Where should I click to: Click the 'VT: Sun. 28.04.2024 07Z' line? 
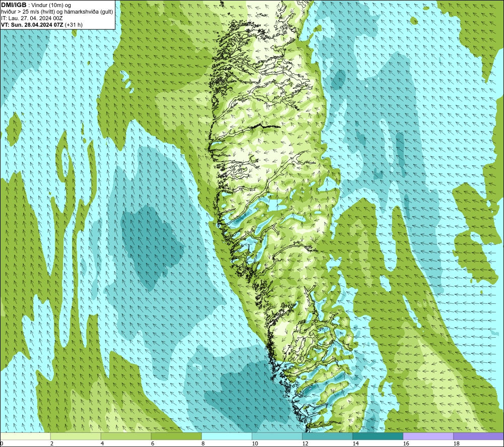[32, 25]
